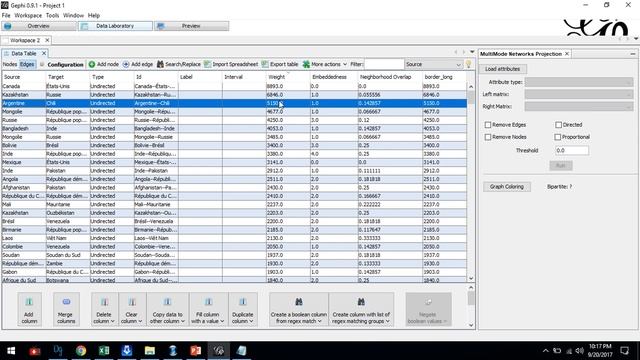640x360 pixels.
Task: Click the Threshold value field
Action: [572, 151]
